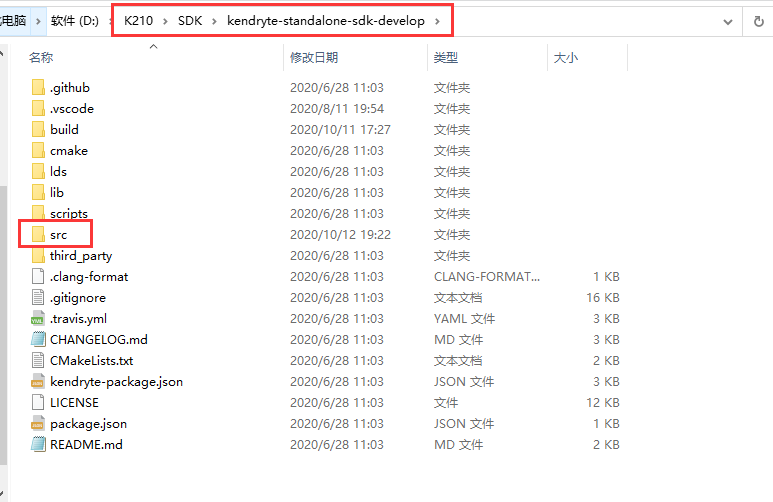Click the .travis.yml YAML file icon
773x502 pixels.
click(38, 319)
